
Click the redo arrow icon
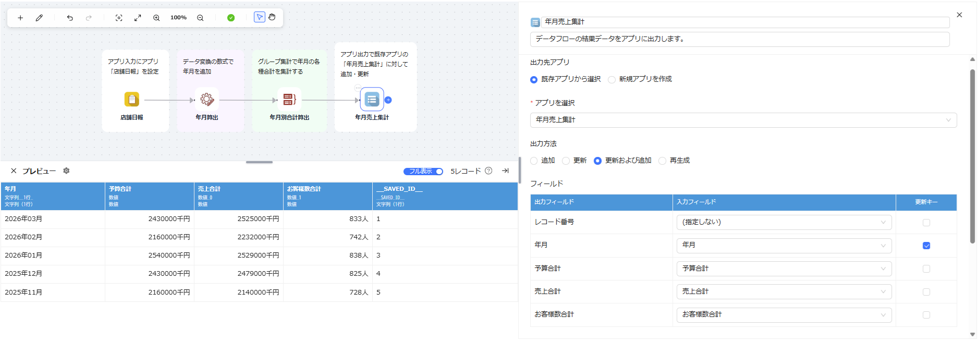(x=89, y=18)
